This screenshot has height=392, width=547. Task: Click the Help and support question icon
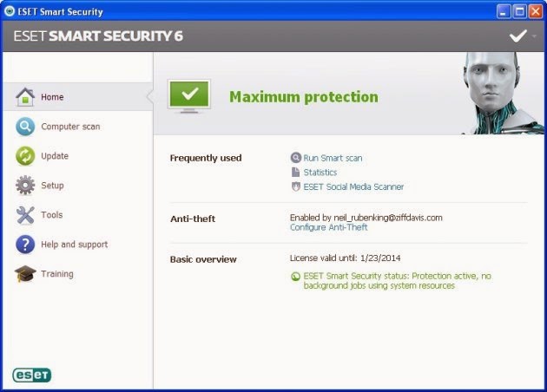(25, 245)
